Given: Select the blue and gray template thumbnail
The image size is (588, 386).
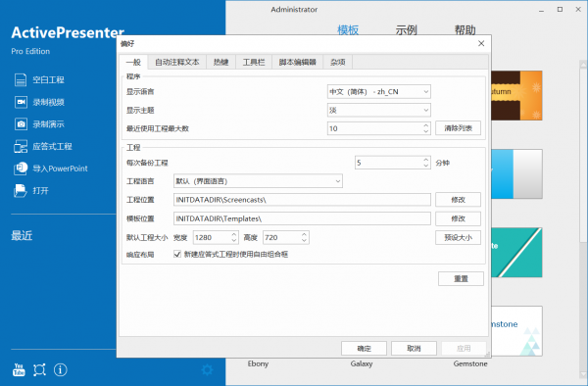Looking at the screenshot, I should [x=516, y=173].
